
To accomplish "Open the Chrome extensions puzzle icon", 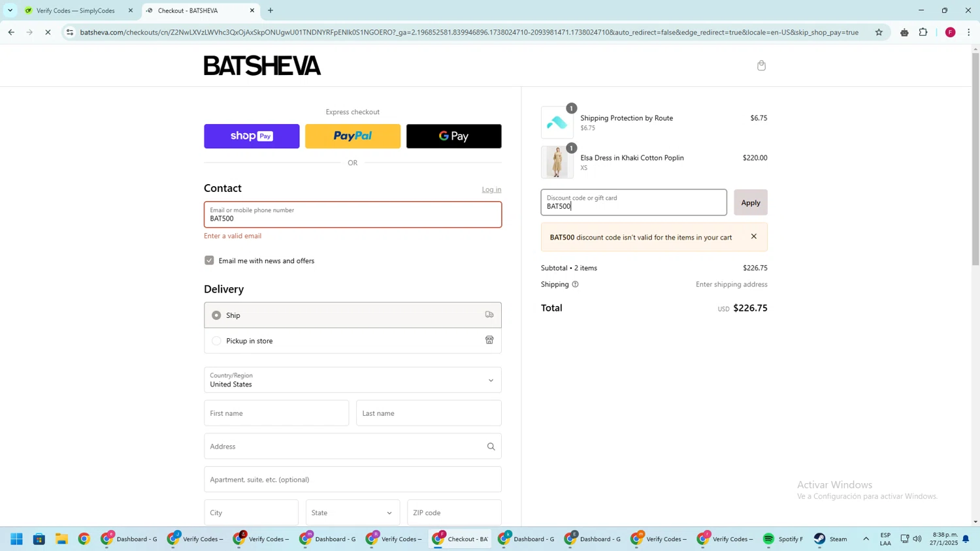I will click(x=923, y=32).
